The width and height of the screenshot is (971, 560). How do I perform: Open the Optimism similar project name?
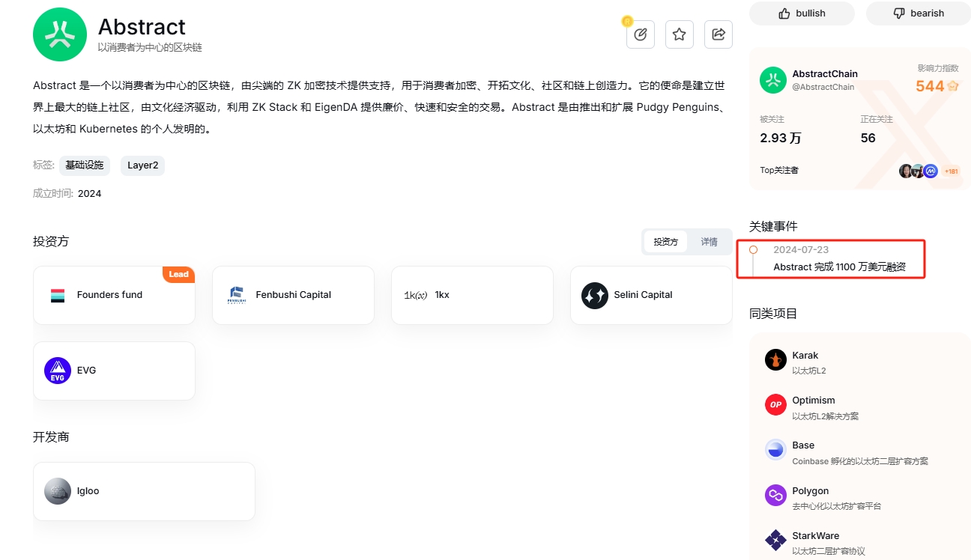tap(814, 401)
